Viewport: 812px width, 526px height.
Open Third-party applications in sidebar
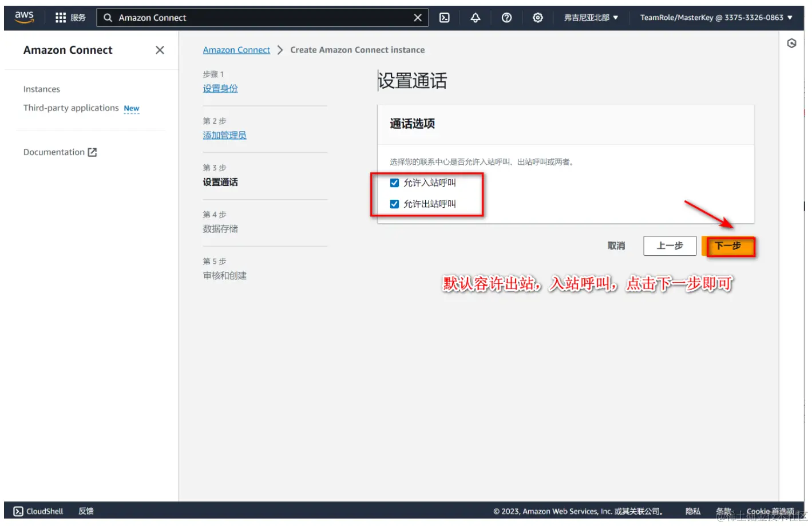[x=71, y=108]
